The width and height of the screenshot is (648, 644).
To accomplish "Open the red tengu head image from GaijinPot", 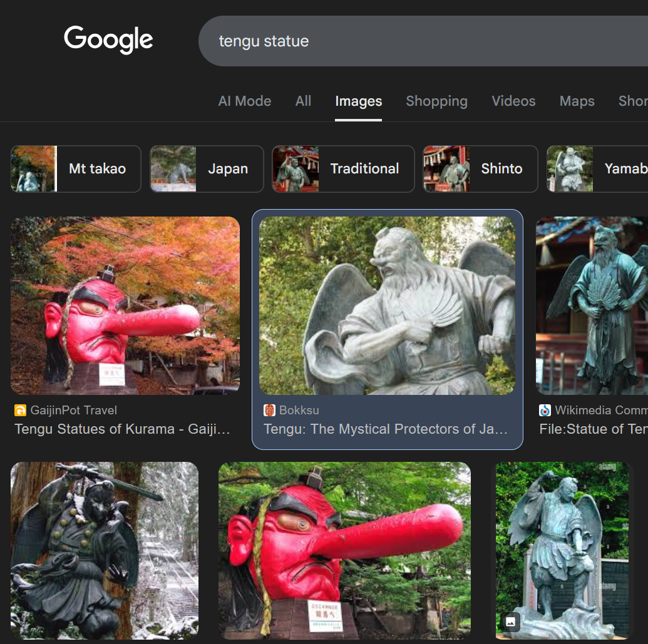I will (x=125, y=305).
